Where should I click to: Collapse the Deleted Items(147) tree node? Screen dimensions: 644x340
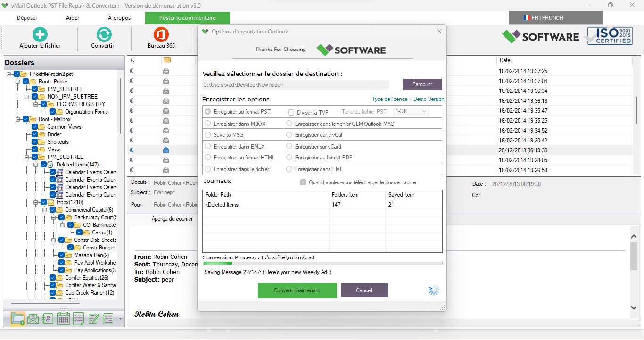pos(36,165)
